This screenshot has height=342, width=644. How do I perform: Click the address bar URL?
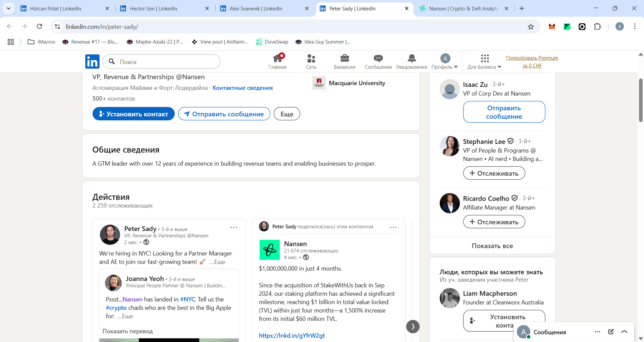coord(102,26)
